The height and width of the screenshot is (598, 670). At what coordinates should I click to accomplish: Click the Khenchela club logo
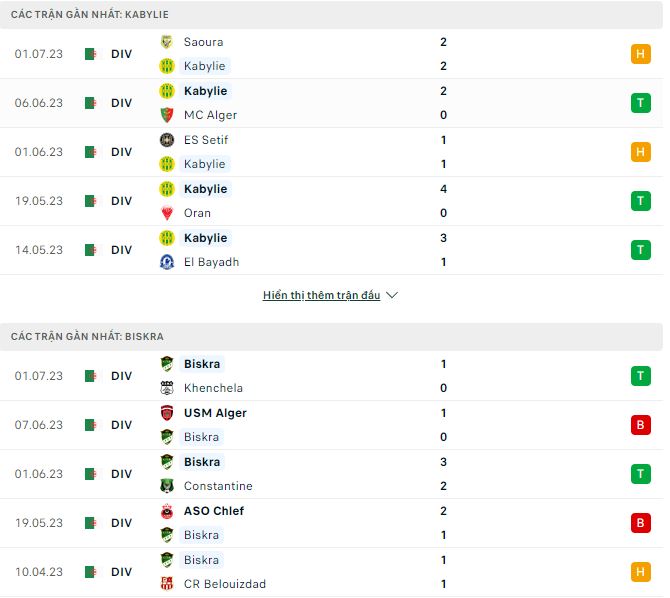167,388
